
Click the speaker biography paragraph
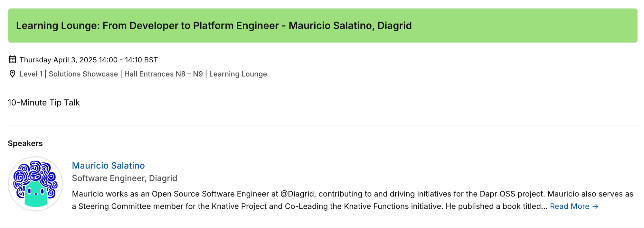[353, 200]
